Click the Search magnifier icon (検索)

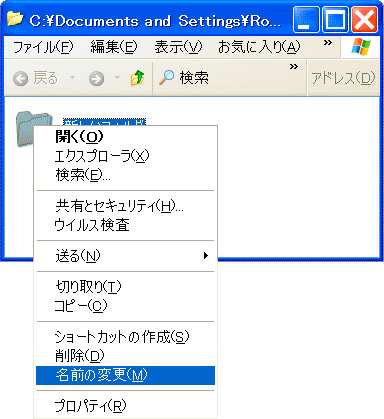tap(166, 77)
